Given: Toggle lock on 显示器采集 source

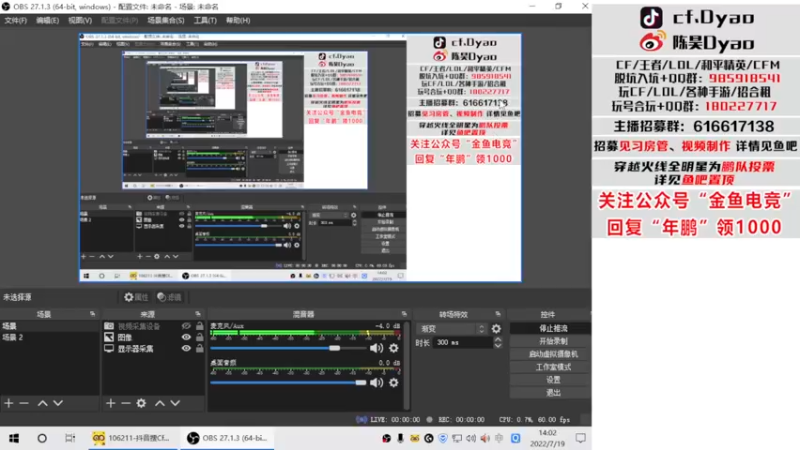Looking at the screenshot, I should click(199, 349).
